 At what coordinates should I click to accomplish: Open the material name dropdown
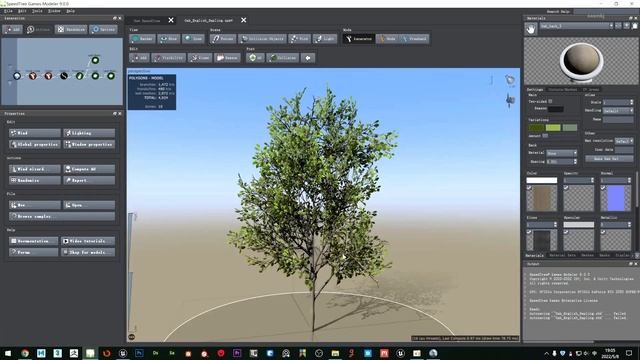[577, 26]
